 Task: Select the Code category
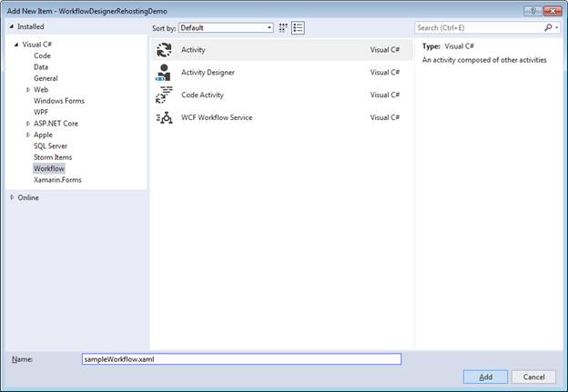click(43, 55)
